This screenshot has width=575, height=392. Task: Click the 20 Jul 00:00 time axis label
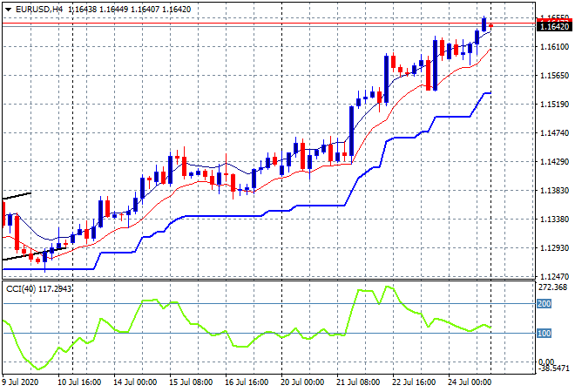pos(302,382)
